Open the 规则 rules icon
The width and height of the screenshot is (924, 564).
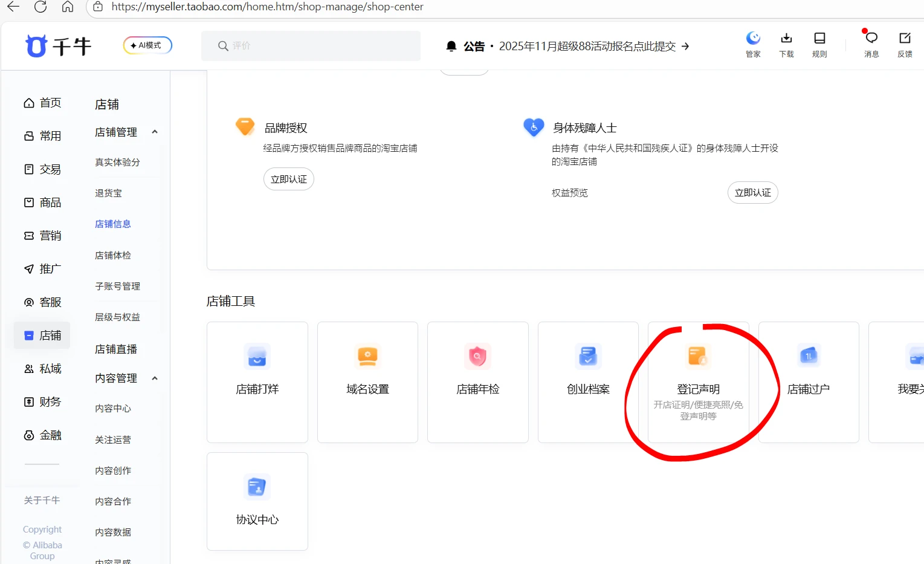[819, 44]
